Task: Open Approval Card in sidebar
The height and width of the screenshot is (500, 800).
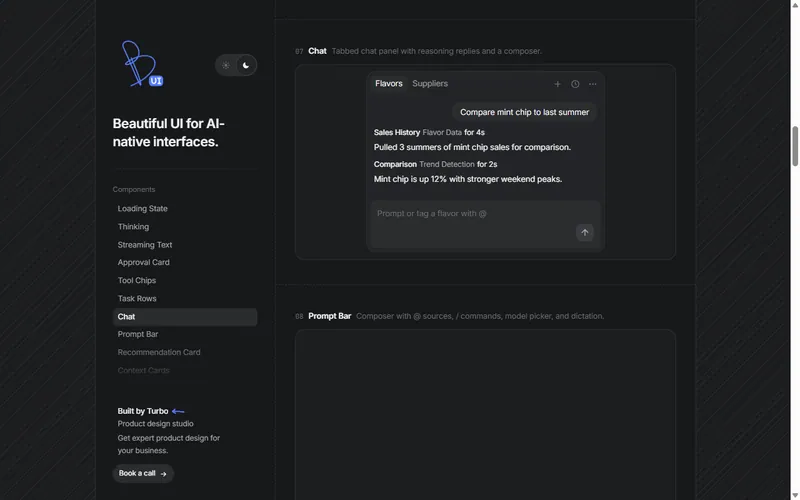Action: pyautogui.click(x=143, y=262)
